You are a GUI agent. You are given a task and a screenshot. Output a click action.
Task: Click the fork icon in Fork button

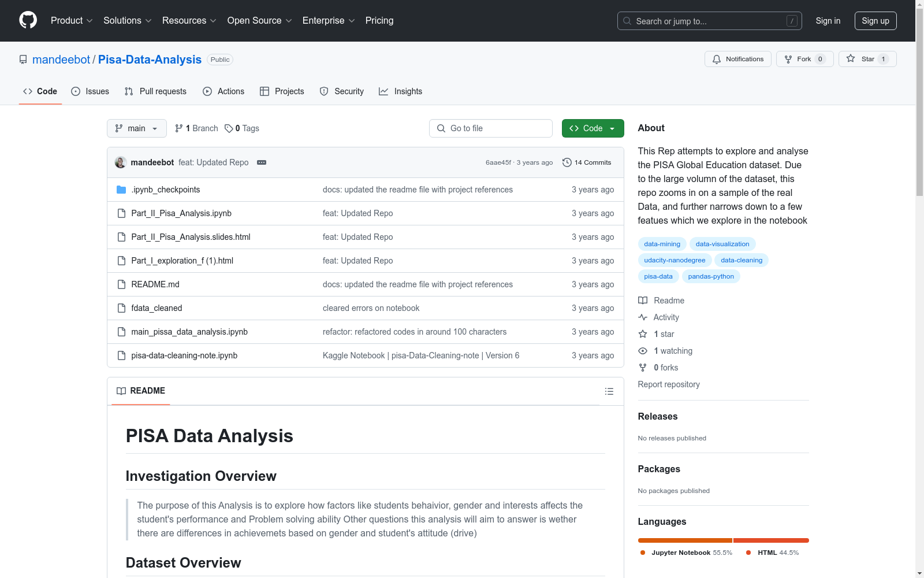click(x=788, y=59)
